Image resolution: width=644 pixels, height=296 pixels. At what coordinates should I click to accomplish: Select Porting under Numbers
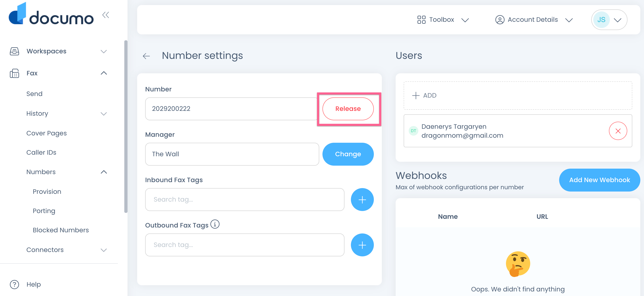pyautogui.click(x=44, y=211)
